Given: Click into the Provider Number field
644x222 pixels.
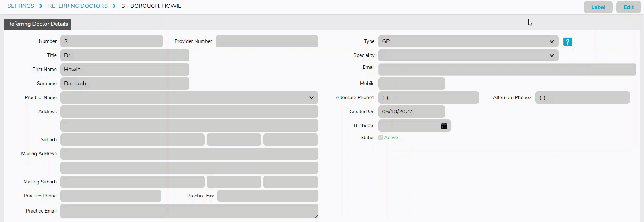Looking at the screenshot, I should click(x=267, y=41).
